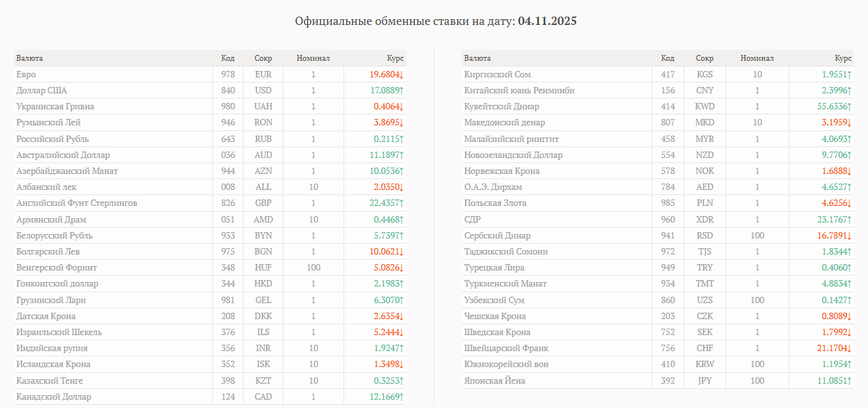This screenshot has height=408, width=868.
Task: Click the CNY abbreviation cell
Action: point(704,91)
